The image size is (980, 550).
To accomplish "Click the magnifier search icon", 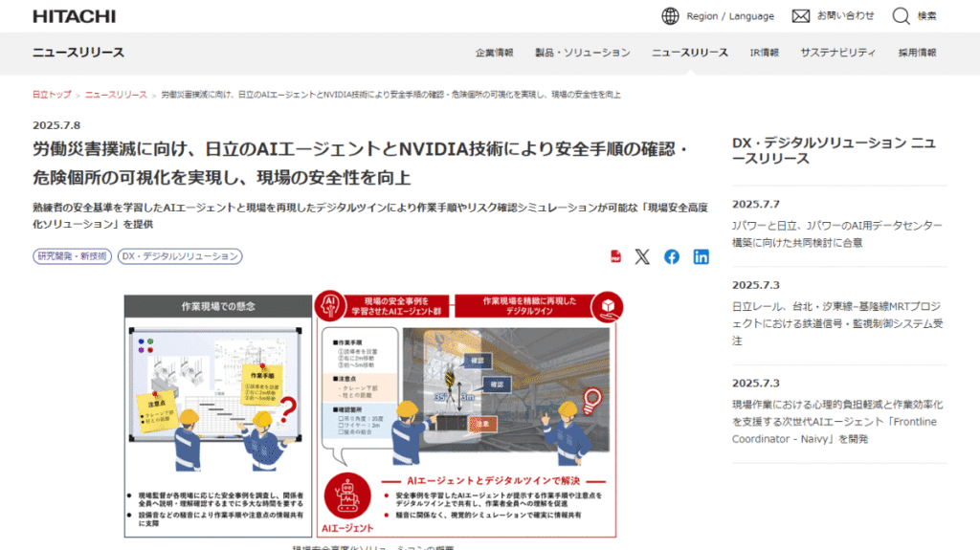I will pos(901,16).
